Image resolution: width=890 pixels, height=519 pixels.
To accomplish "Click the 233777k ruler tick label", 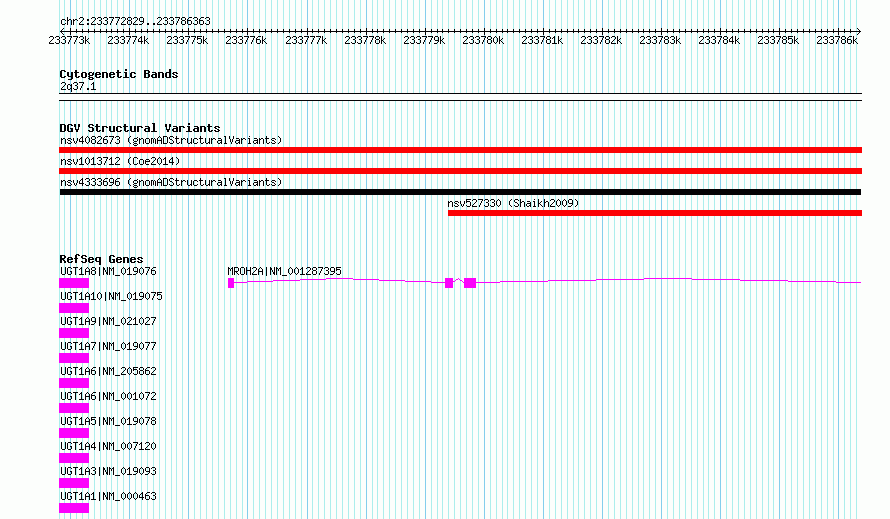I will click(x=306, y=40).
